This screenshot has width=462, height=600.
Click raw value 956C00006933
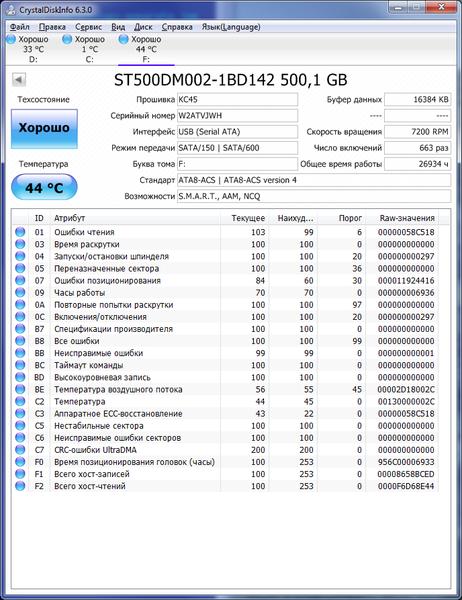406,462
